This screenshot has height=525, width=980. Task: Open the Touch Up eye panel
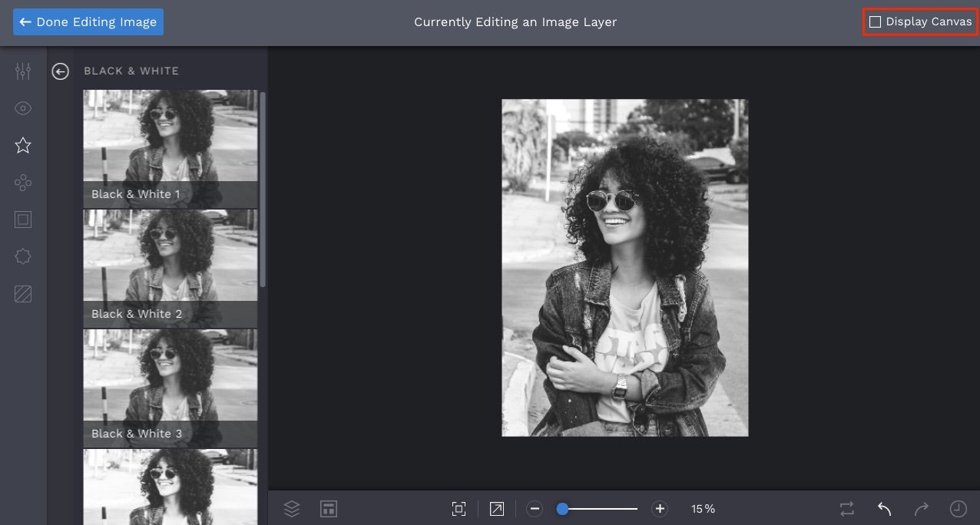[x=23, y=108]
